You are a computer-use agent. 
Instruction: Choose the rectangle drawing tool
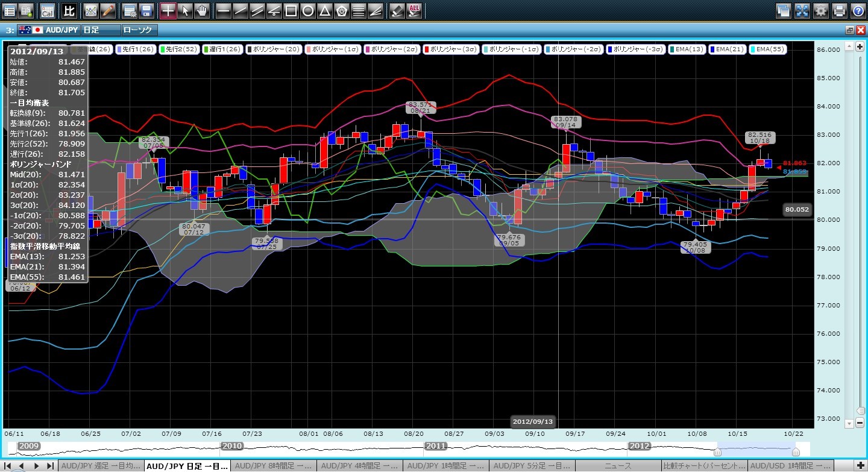point(291,10)
